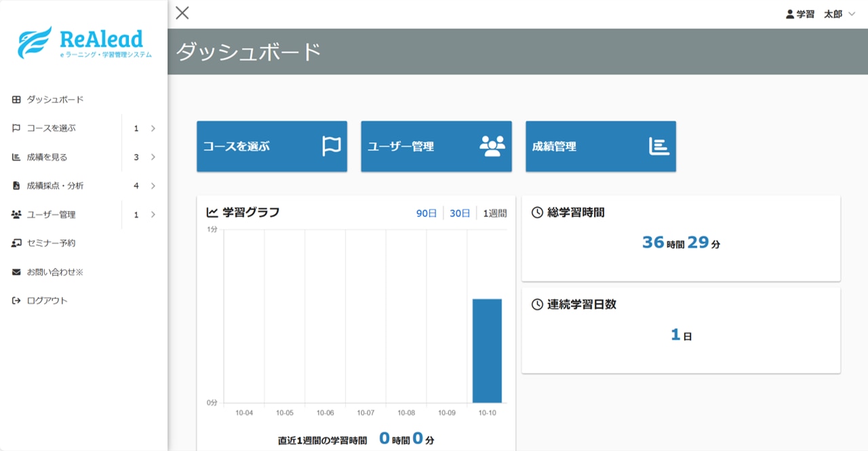Screen dimensions: 868x451
Task: Click the clock icon beside 連続学習日数
Action: click(537, 305)
